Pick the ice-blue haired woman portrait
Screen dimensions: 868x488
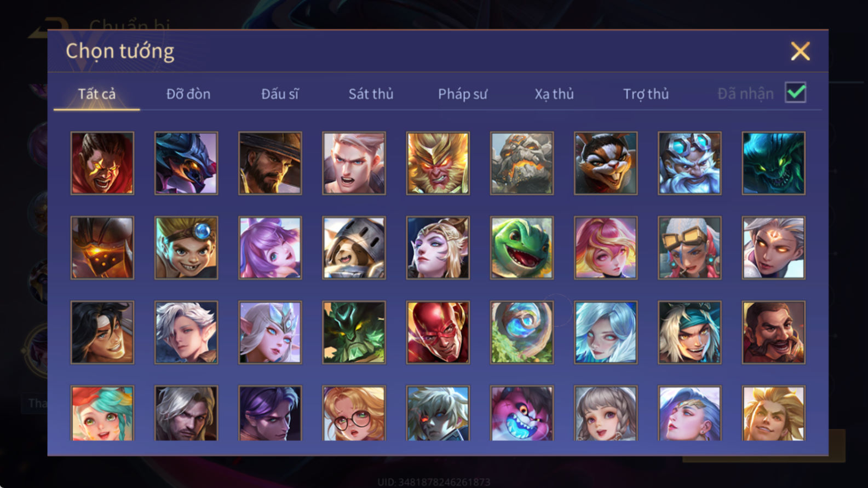pos(605,332)
